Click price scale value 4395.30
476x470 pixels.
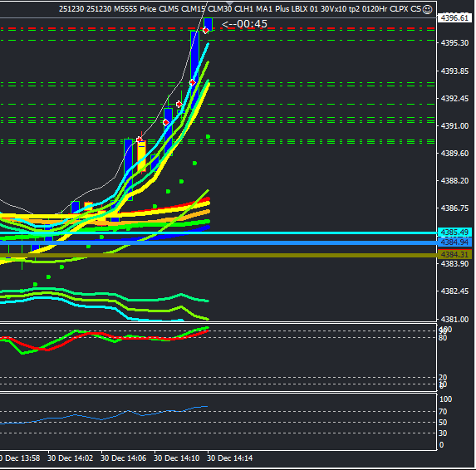[454, 43]
